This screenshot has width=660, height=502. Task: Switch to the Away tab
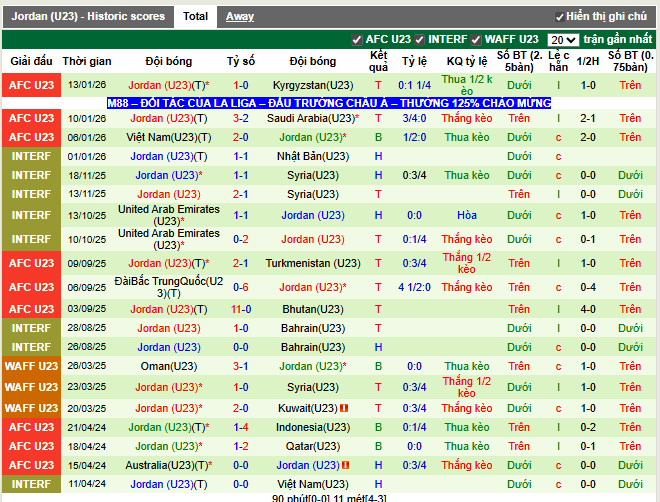pos(240,16)
